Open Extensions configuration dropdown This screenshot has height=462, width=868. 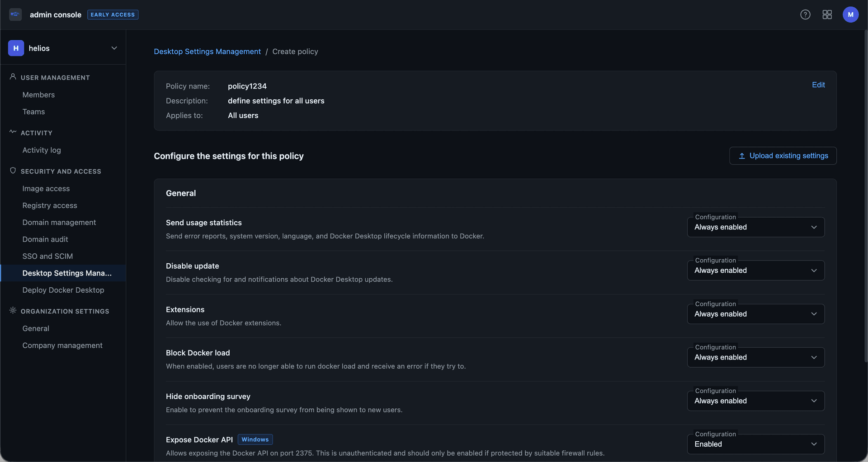click(755, 314)
